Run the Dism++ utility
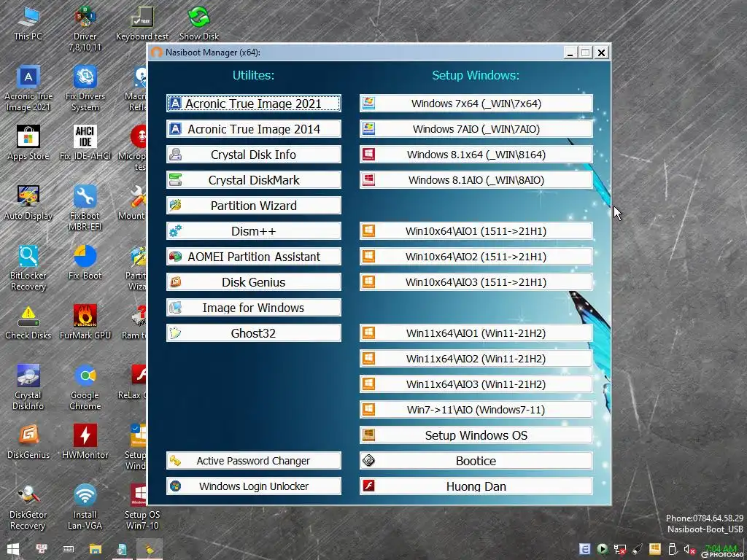Viewport: 747px width, 560px height. point(253,231)
